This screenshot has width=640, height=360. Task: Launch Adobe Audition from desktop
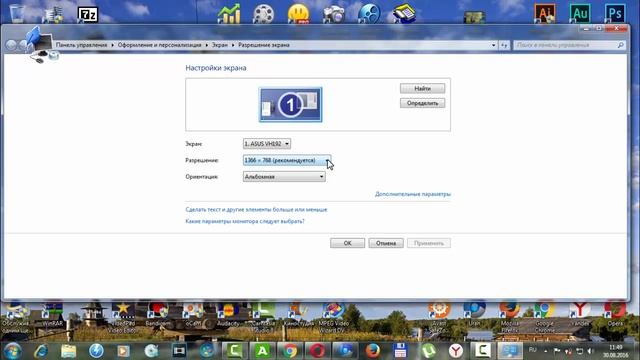click(x=580, y=13)
